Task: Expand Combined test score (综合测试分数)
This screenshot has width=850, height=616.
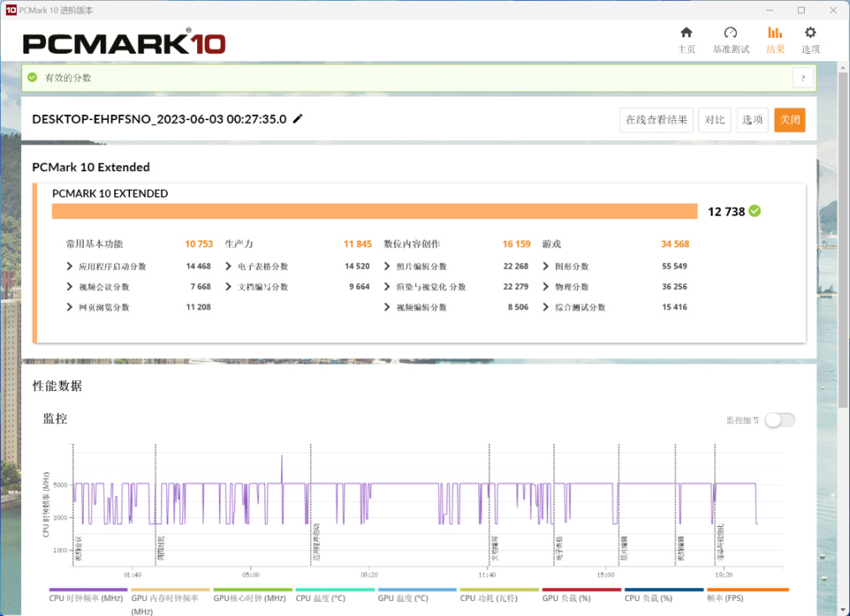Action: [x=545, y=307]
